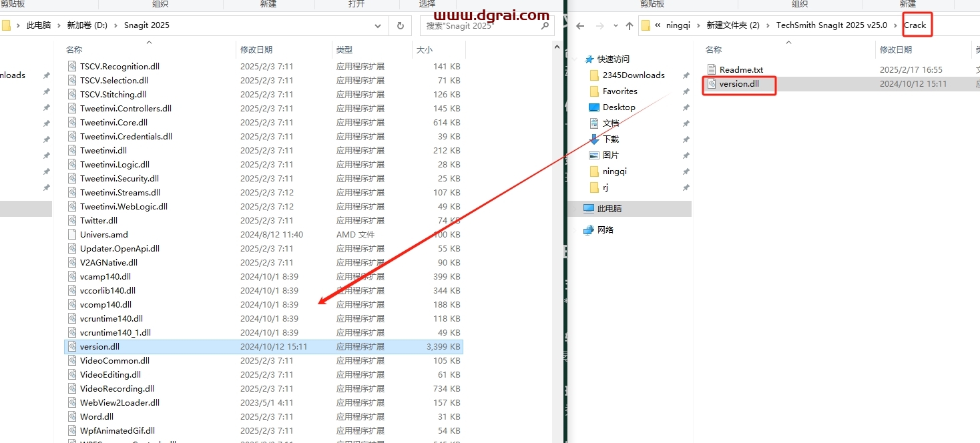Select vcruntime140_1.dll file

pos(115,332)
